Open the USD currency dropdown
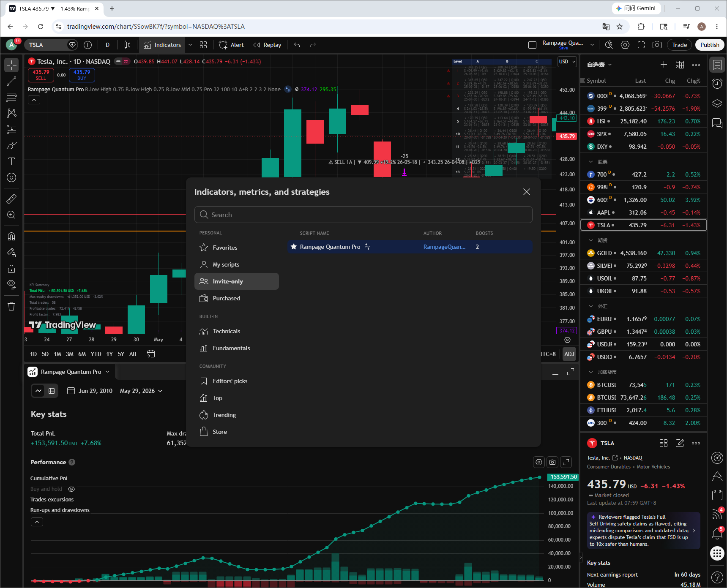 point(567,62)
